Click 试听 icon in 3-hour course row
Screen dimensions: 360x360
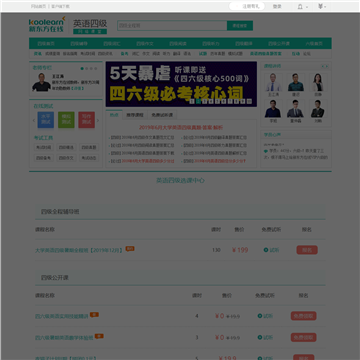tap(260, 337)
